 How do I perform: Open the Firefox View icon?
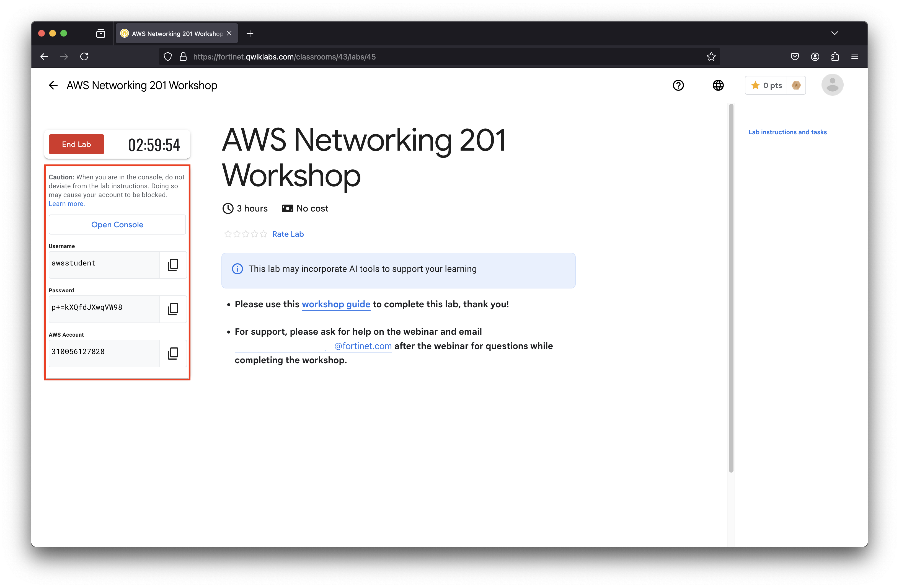[100, 33]
